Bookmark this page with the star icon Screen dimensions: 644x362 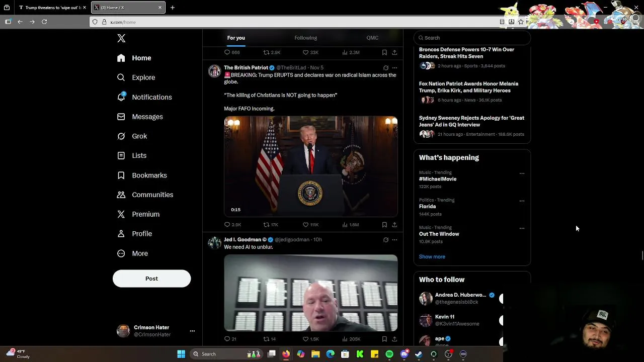pos(521,22)
